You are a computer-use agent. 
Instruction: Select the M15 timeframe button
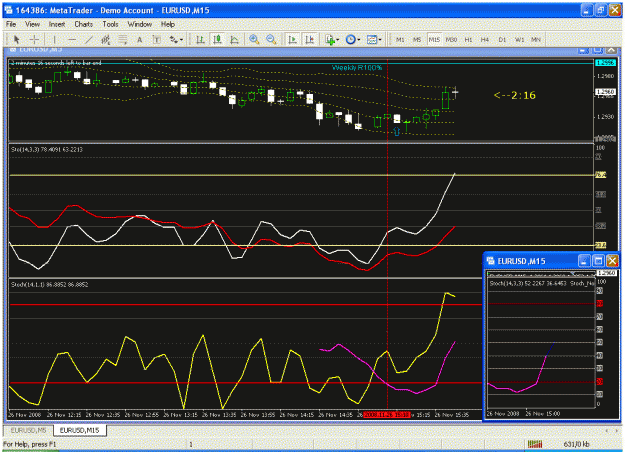pos(434,39)
